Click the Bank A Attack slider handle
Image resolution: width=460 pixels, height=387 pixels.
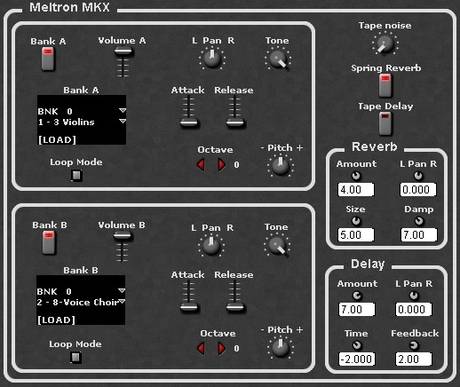[189, 123]
